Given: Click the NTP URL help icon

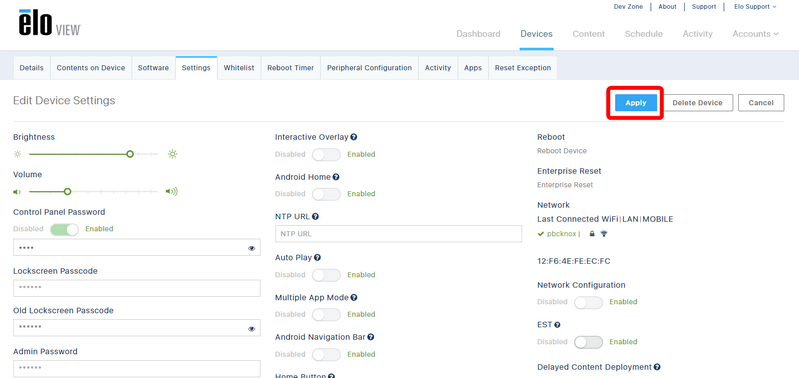Looking at the screenshot, I should tap(315, 217).
